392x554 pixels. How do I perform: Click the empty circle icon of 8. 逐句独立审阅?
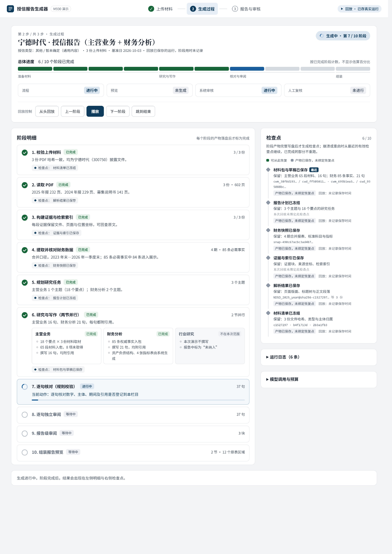pos(25,415)
